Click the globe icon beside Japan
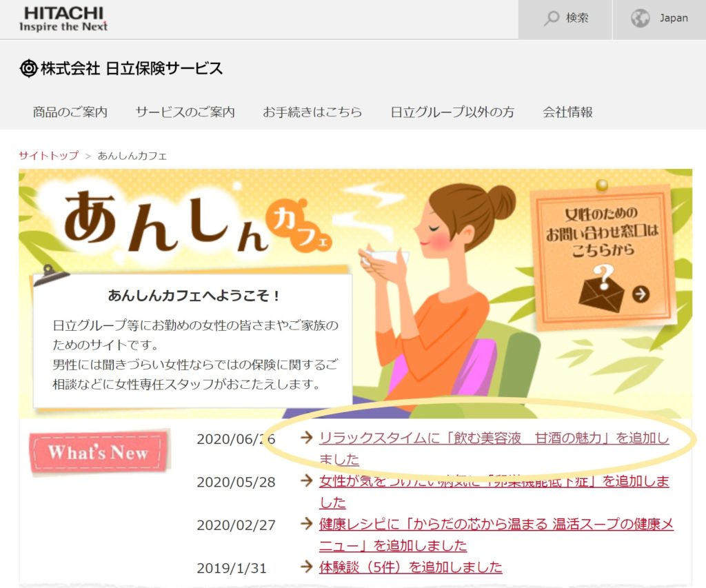 point(641,19)
